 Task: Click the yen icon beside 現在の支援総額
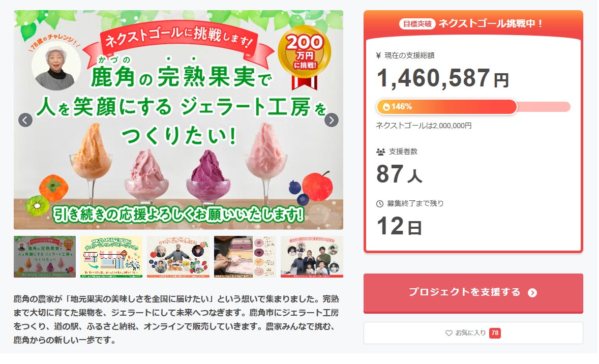pyautogui.click(x=379, y=55)
